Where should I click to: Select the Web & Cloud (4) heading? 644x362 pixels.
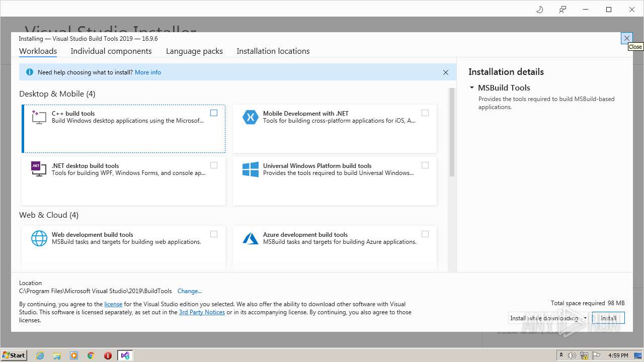tap(49, 215)
